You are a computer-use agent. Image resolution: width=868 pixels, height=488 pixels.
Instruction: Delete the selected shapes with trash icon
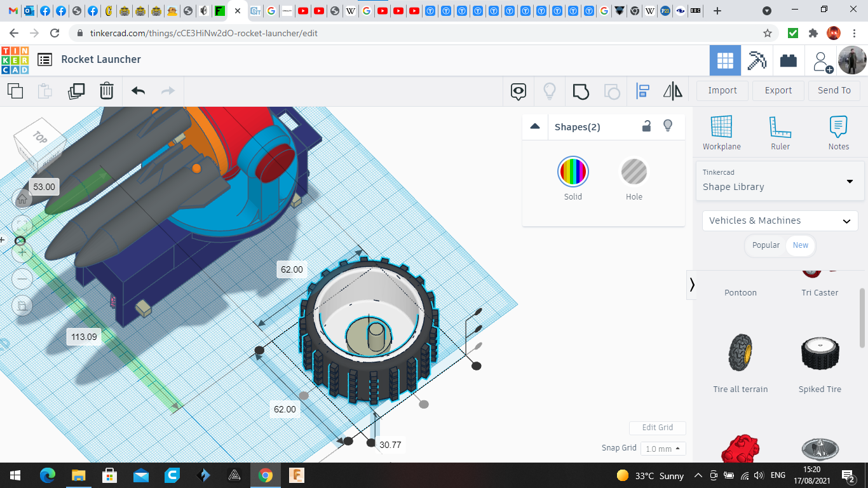click(107, 91)
